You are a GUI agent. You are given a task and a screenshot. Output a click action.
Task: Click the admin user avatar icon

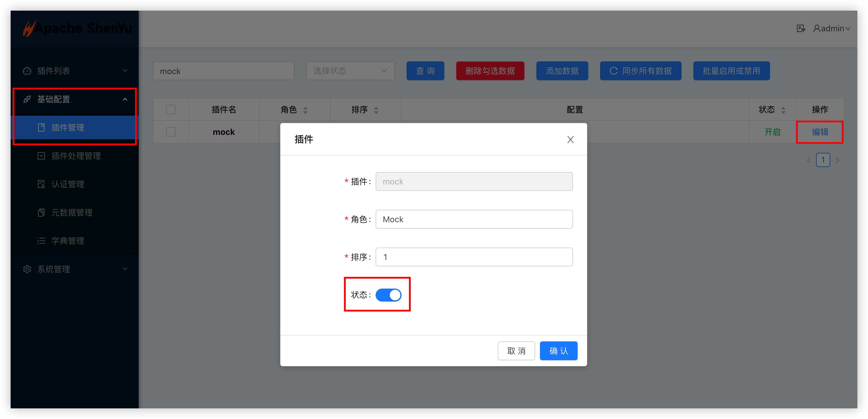(817, 29)
